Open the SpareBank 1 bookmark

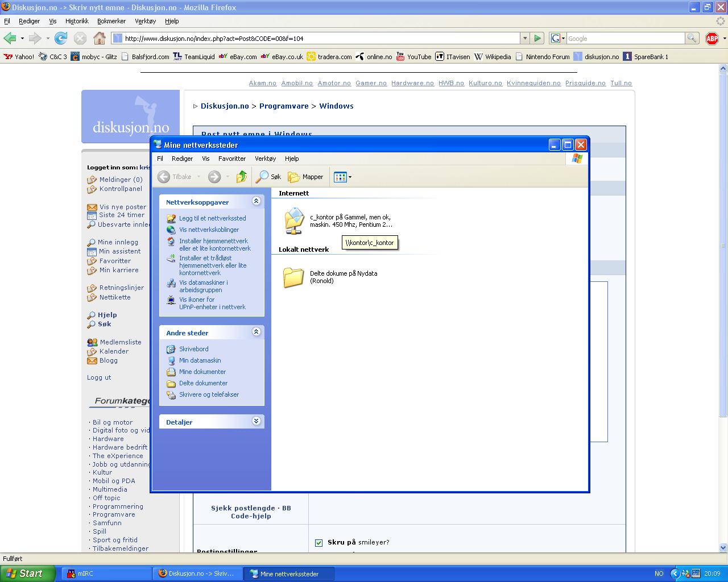pos(646,57)
